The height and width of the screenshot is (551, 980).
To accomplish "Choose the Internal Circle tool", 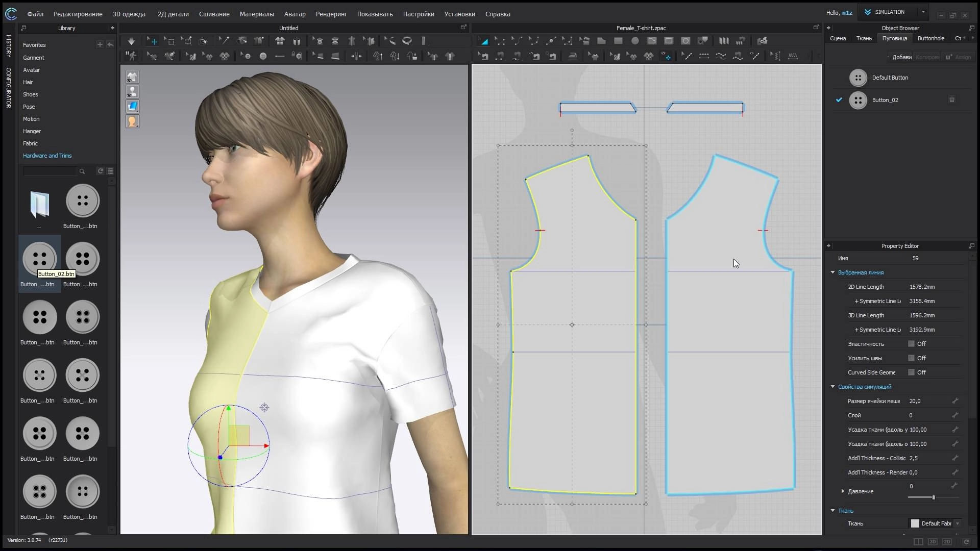I will pyautogui.click(x=685, y=41).
